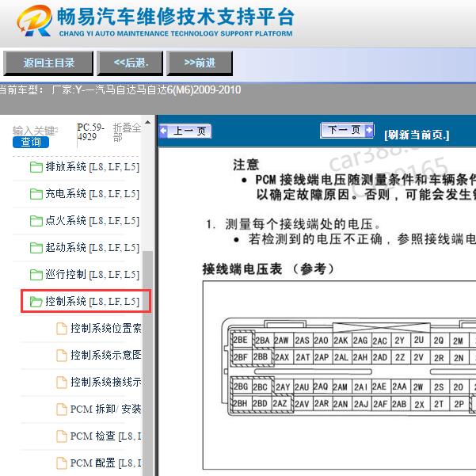Click the current vehicle model text line
The height and width of the screenshot is (476, 476).
point(120,89)
